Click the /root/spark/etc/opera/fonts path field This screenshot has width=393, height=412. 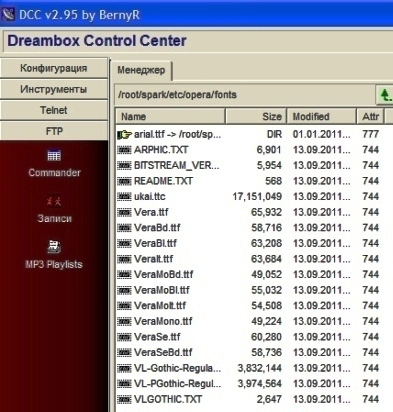click(x=245, y=95)
